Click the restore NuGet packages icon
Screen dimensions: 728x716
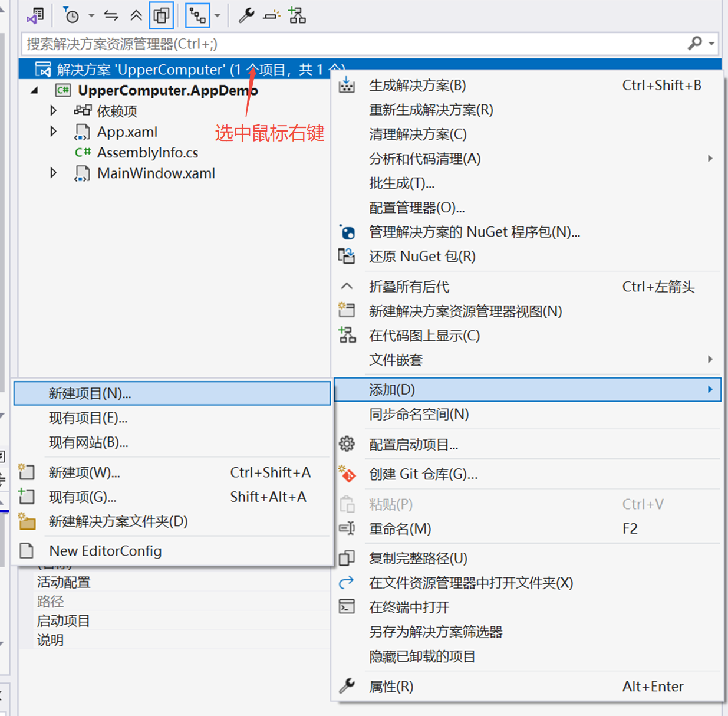[347, 256]
